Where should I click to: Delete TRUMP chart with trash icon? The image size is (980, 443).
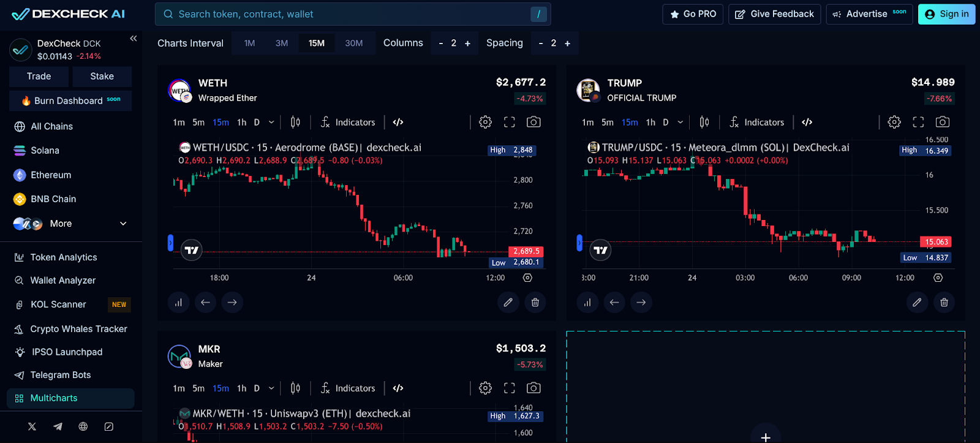[944, 302]
